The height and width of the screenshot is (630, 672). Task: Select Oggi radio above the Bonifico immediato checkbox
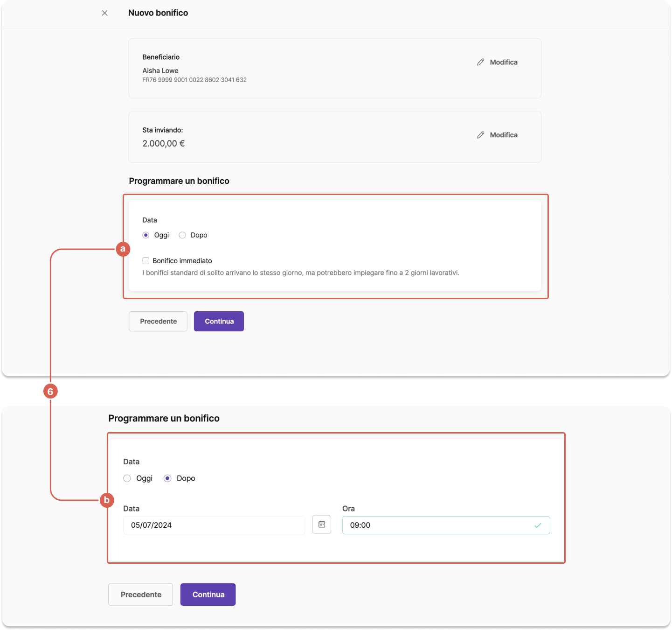[146, 235]
